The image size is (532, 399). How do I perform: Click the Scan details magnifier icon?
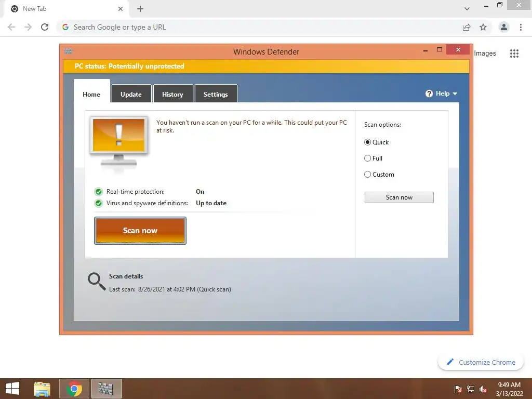pos(97,282)
